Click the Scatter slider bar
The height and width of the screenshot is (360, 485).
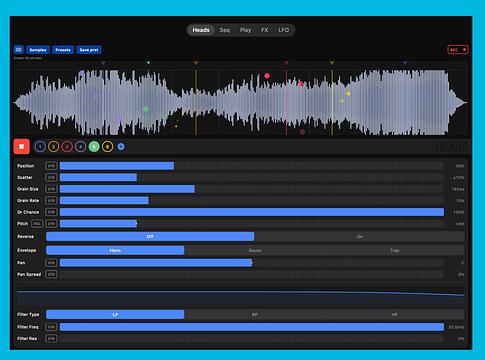(x=252, y=177)
